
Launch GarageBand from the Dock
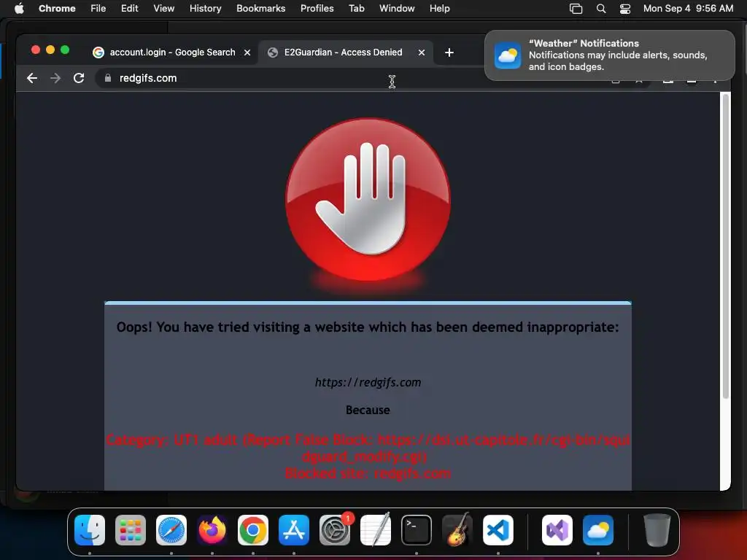[x=457, y=530]
